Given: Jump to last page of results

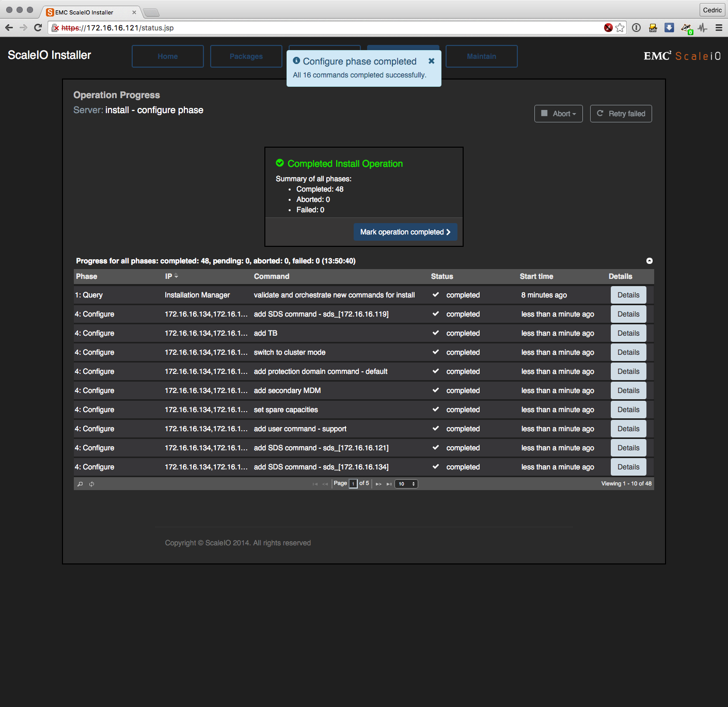Looking at the screenshot, I should coord(389,484).
